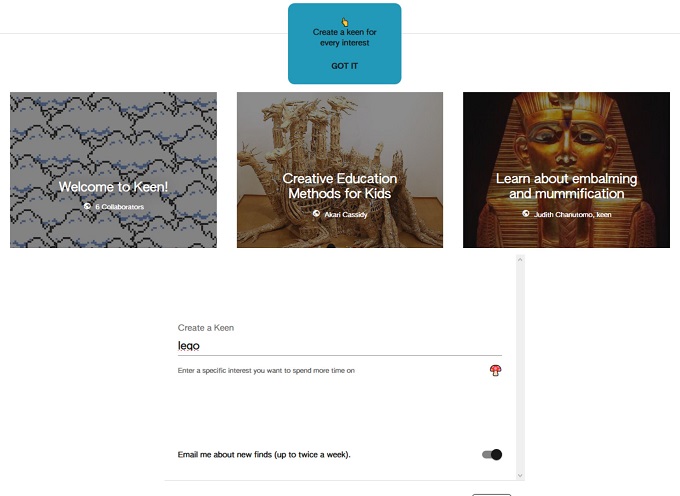The image size is (680, 496).
Task: Click globe icon beside Akari Cassidy
Action: pos(316,214)
